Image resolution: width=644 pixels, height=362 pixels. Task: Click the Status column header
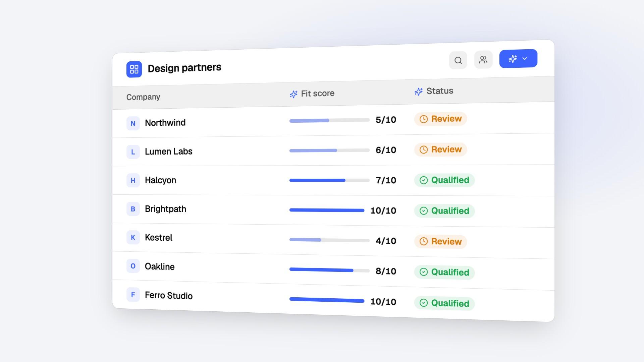[x=434, y=91]
